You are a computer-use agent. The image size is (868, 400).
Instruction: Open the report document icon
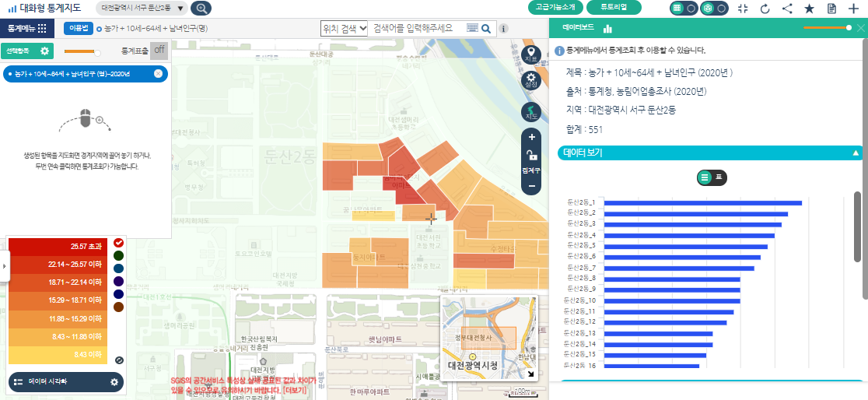click(831, 9)
